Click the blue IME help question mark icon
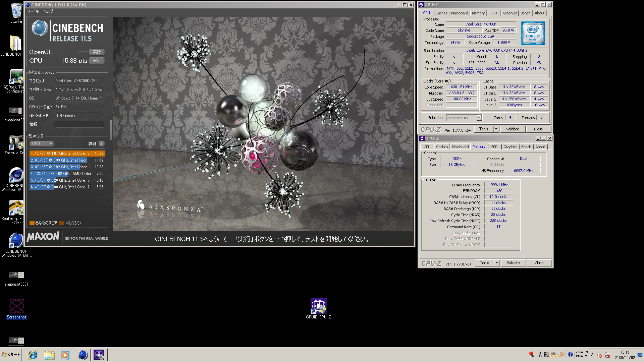Viewport: 644px width, 362px height. 570,354
